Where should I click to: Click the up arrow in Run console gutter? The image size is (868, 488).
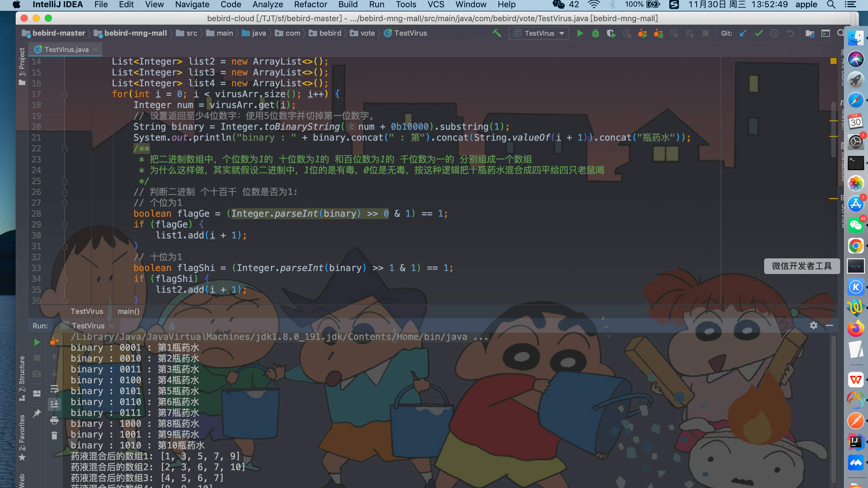(x=54, y=358)
